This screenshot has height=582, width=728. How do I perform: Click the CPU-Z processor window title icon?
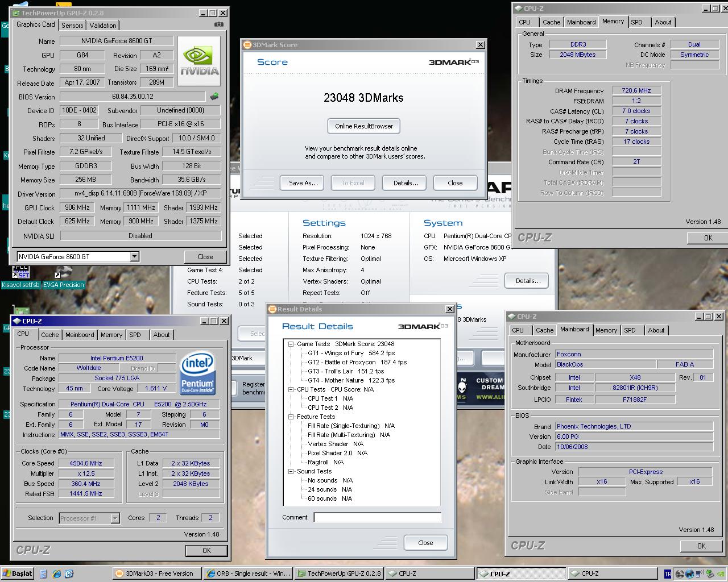[x=16, y=321]
